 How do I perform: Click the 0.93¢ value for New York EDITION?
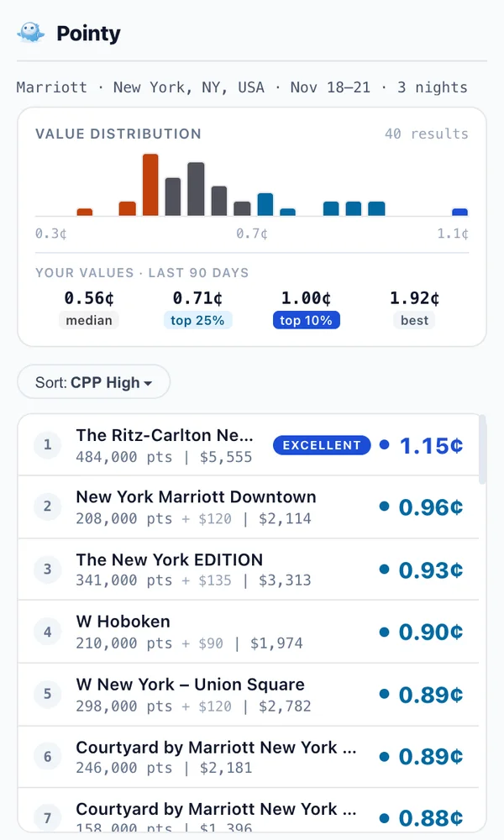click(431, 570)
